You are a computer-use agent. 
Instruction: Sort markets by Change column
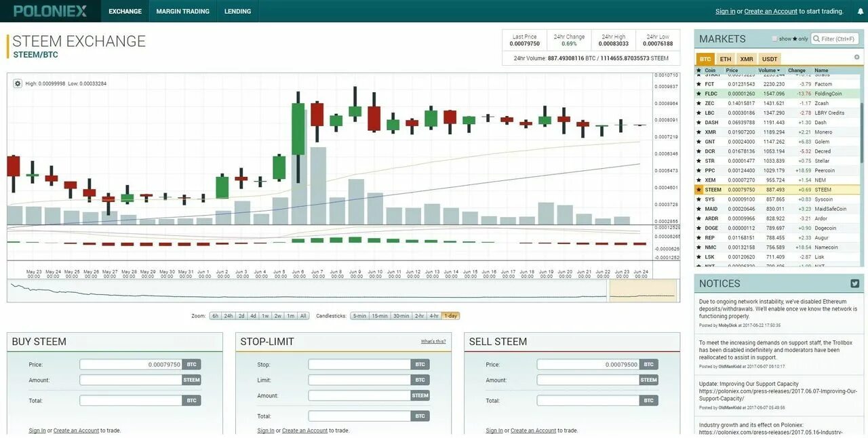[797, 71]
